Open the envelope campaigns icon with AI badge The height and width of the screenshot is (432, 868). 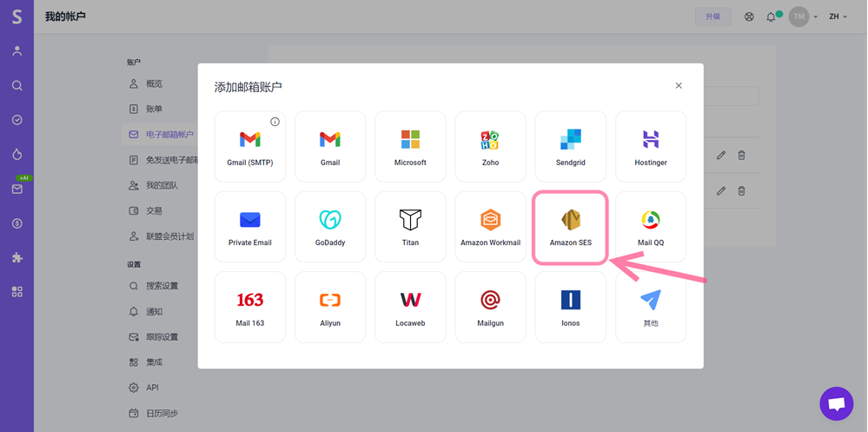tap(17, 189)
